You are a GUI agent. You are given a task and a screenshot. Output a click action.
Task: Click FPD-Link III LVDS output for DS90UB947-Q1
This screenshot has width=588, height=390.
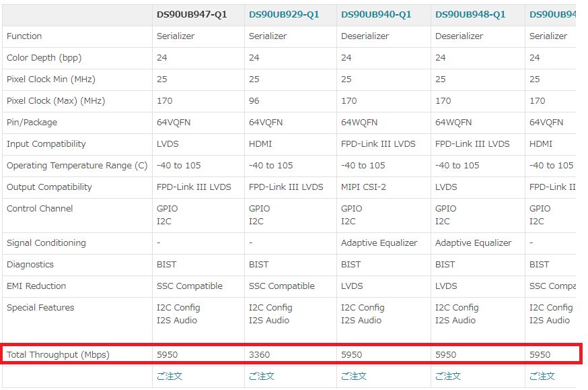coord(194,187)
